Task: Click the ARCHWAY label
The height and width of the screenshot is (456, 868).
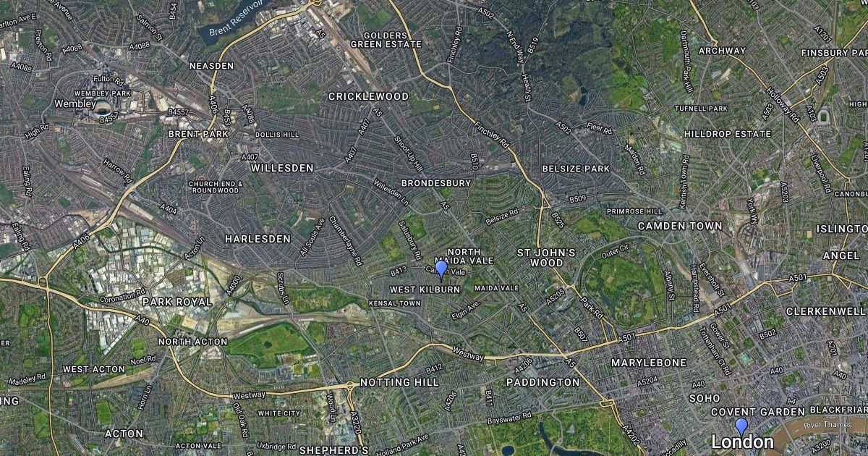Action: tap(722, 51)
